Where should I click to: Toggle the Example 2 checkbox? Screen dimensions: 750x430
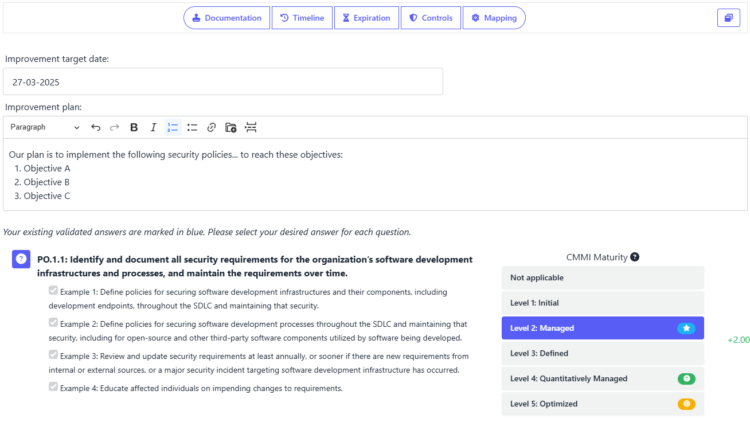(53, 322)
